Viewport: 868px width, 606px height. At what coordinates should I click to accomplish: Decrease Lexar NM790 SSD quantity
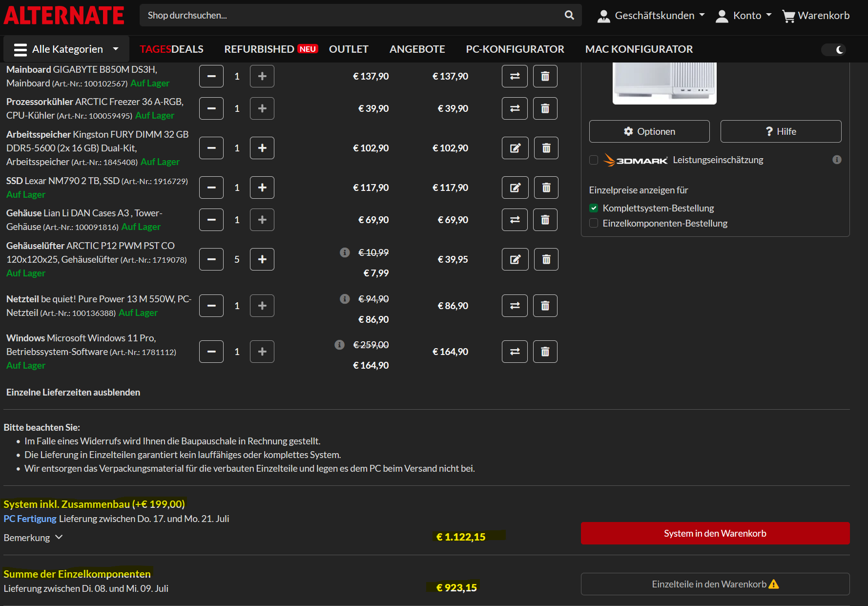(211, 188)
